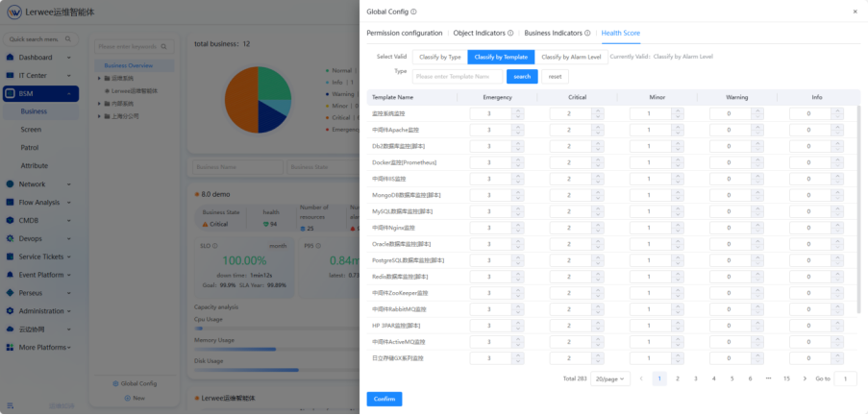Open the Health Score tab

(620, 34)
